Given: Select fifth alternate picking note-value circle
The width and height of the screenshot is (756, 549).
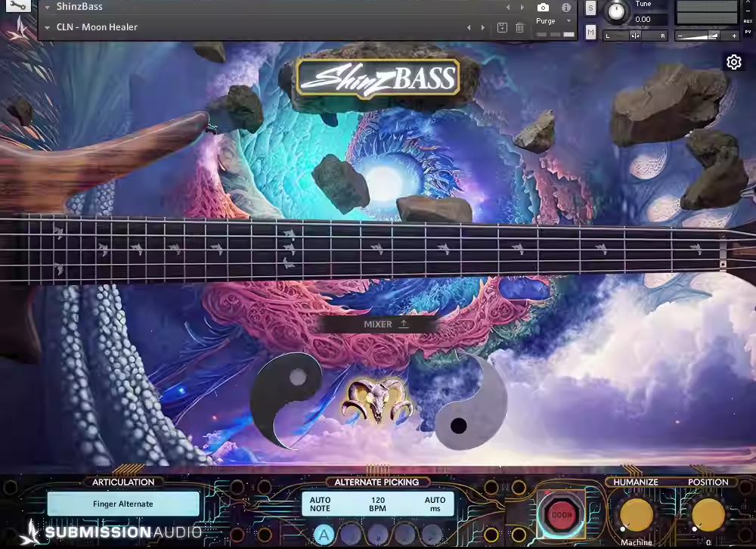Looking at the screenshot, I should pyautogui.click(x=432, y=535).
